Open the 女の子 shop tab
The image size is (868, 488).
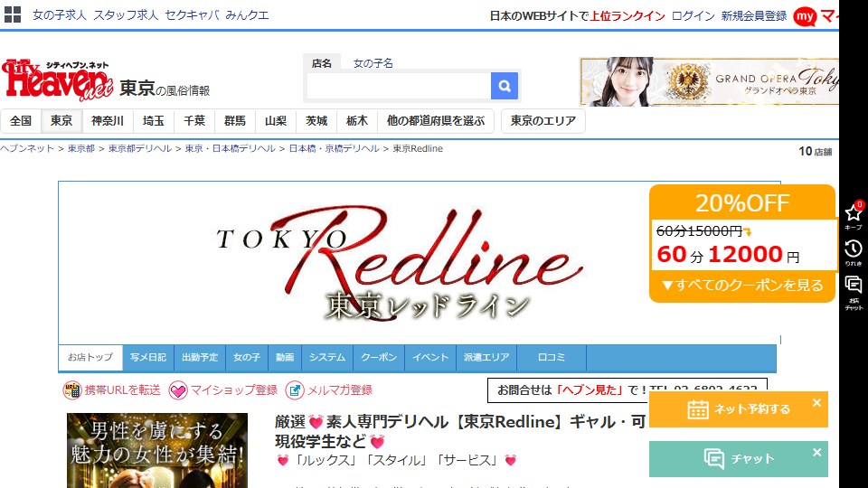coord(247,358)
